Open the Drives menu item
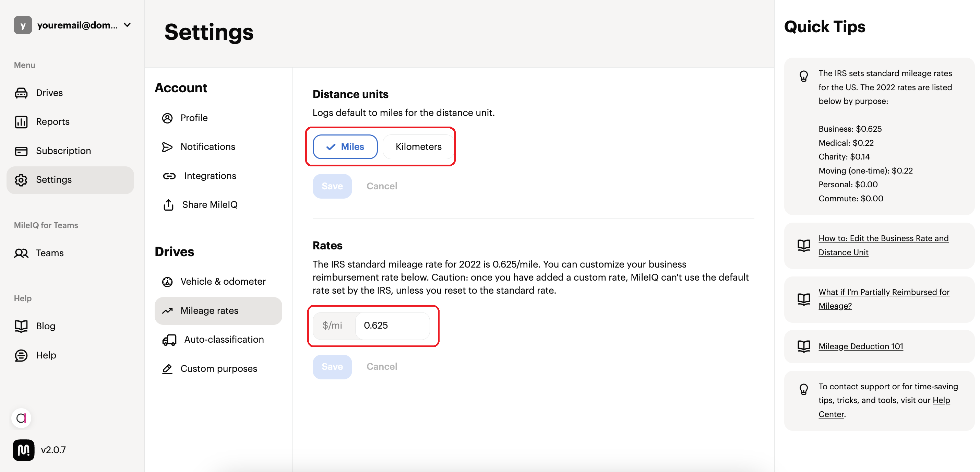980x472 pixels. point(70,93)
